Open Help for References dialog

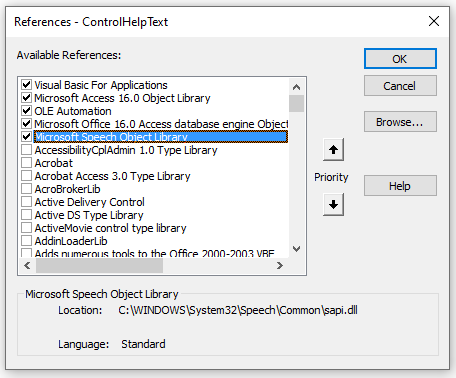point(400,186)
